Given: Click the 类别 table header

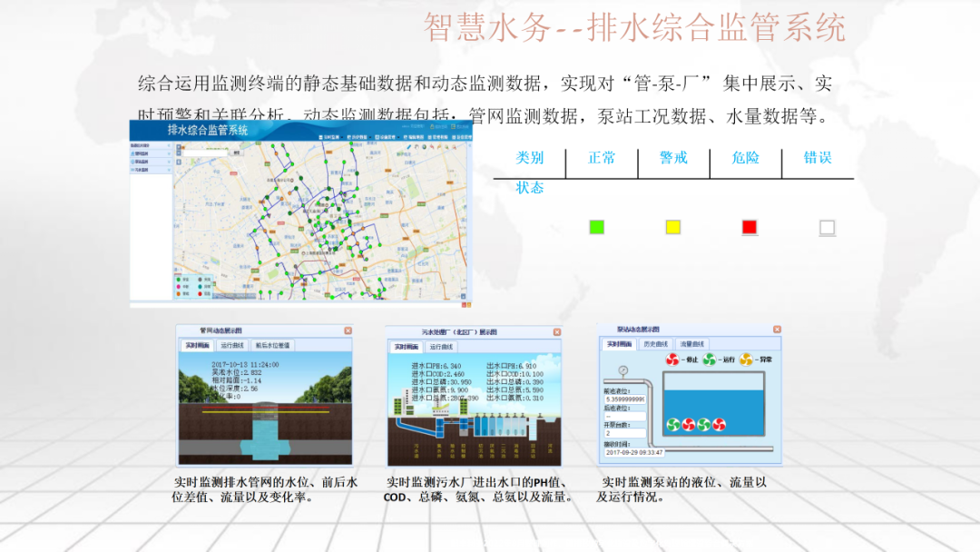Looking at the screenshot, I should coord(529,158).
